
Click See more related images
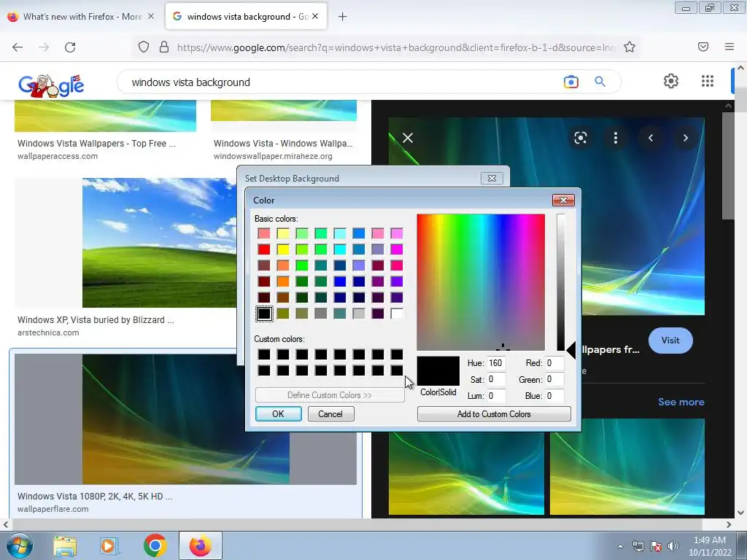click(681, 402)
